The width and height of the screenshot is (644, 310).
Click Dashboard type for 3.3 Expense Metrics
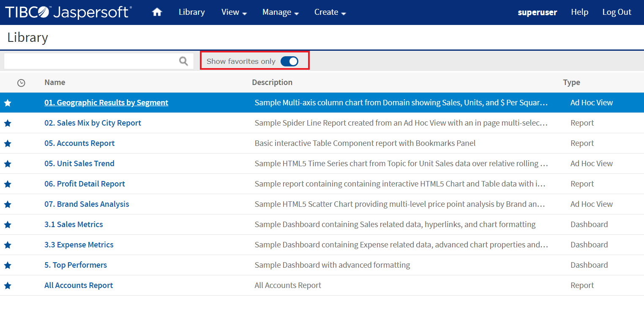(589, 245)
